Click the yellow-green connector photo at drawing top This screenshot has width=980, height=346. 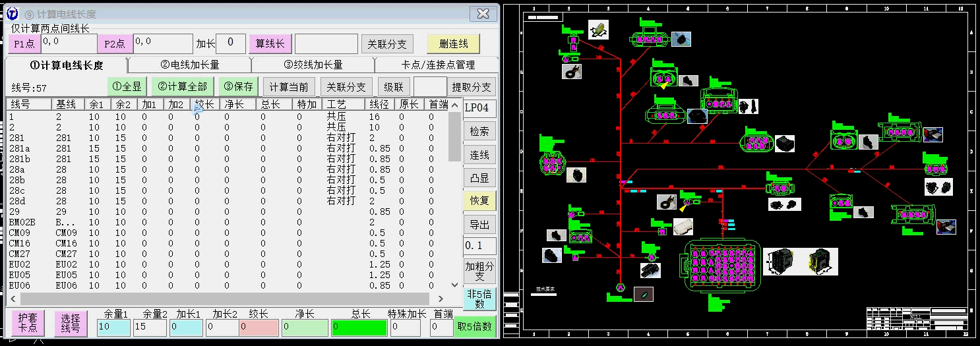pyautogui.click(x=598, y=29)
